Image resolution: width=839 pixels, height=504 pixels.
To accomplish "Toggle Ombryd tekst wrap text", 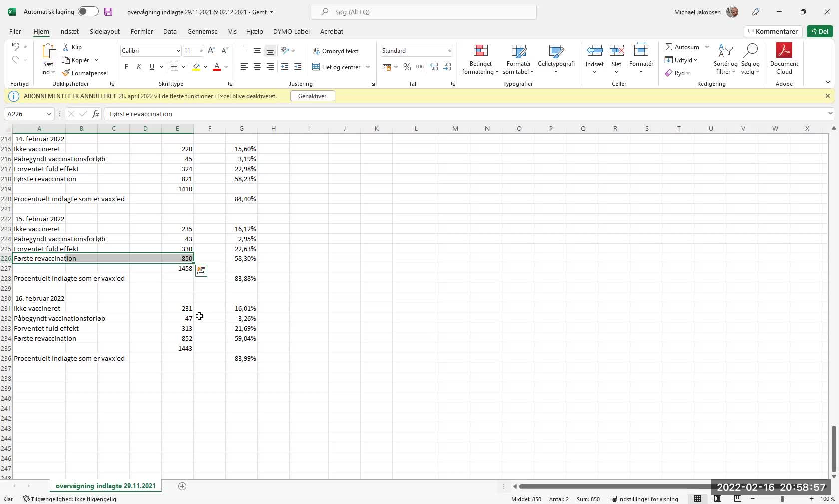I will point(336,51).
